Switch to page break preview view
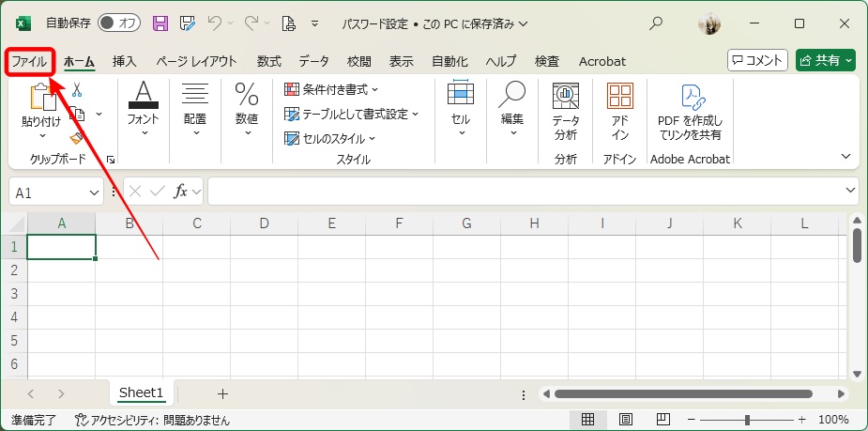 pyautogui.click(x=662, y=419)
